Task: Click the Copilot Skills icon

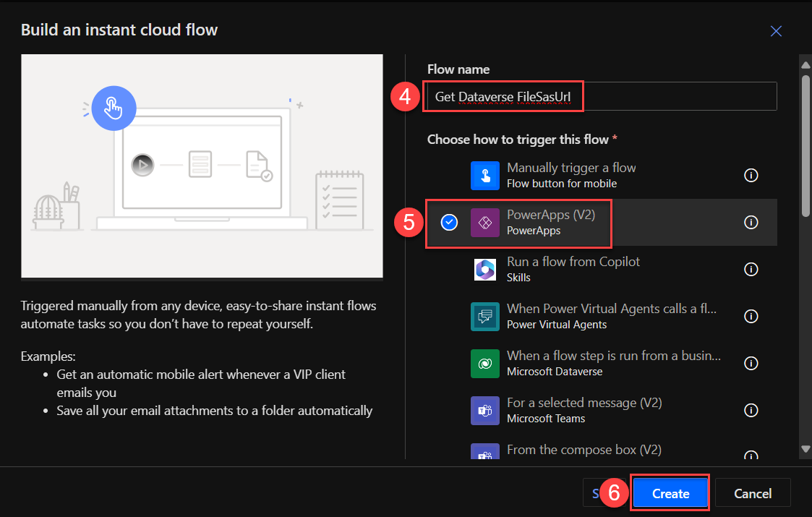Action: (x=485, y=269)
